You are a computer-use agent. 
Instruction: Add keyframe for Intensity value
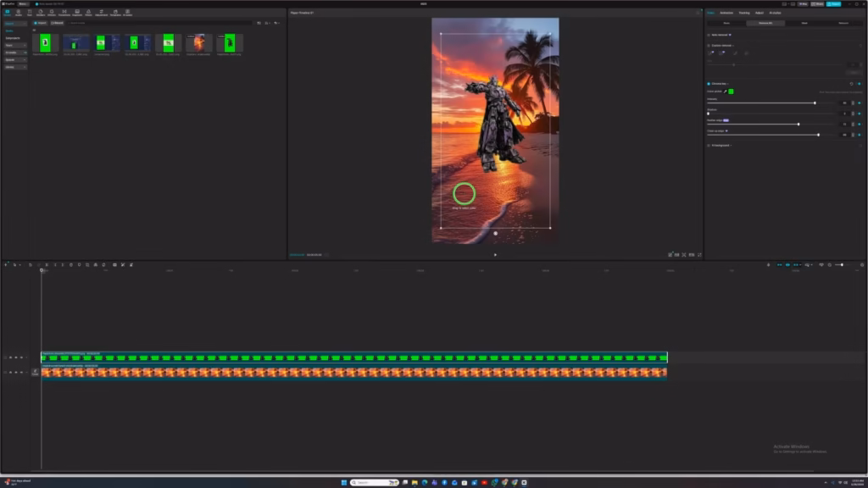click(x=860, y=103)
